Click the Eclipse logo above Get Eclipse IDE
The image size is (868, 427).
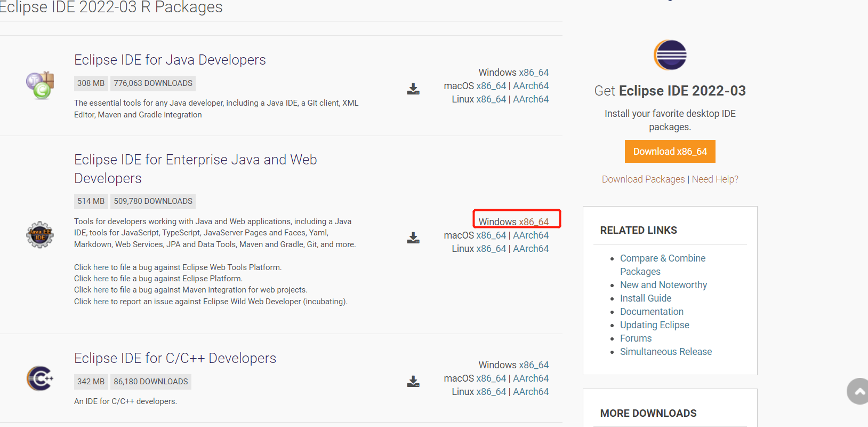tap(670, 55)
